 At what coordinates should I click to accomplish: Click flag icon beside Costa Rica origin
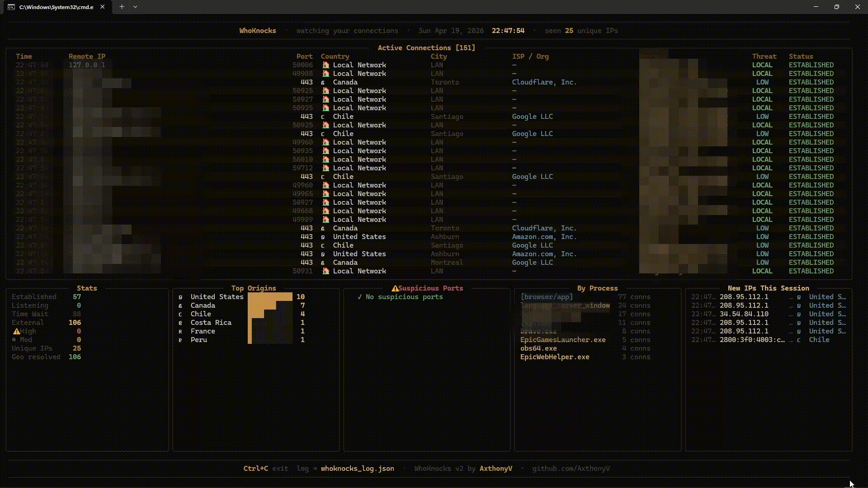click(x=180, y=323)
